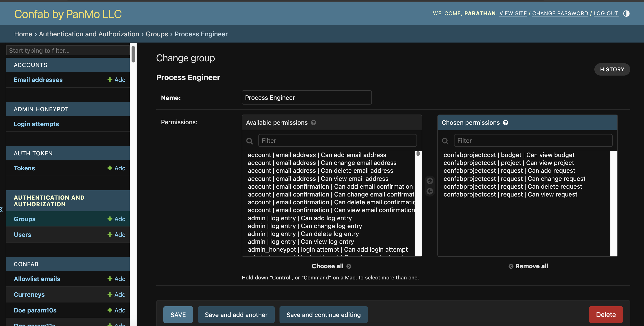Click the plus icon next to Users
Image resolution: width=644 pixels, height=326 pixels.
pyautogui.click(x=109, y=235)
